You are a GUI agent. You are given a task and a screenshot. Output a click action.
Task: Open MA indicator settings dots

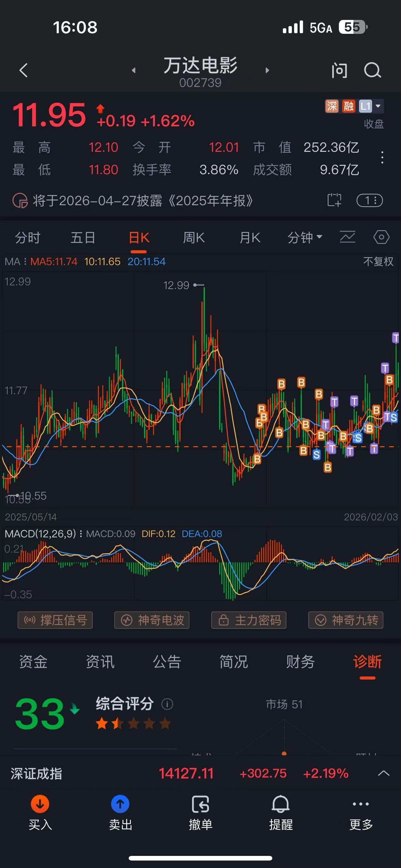[x=25, y=262]
